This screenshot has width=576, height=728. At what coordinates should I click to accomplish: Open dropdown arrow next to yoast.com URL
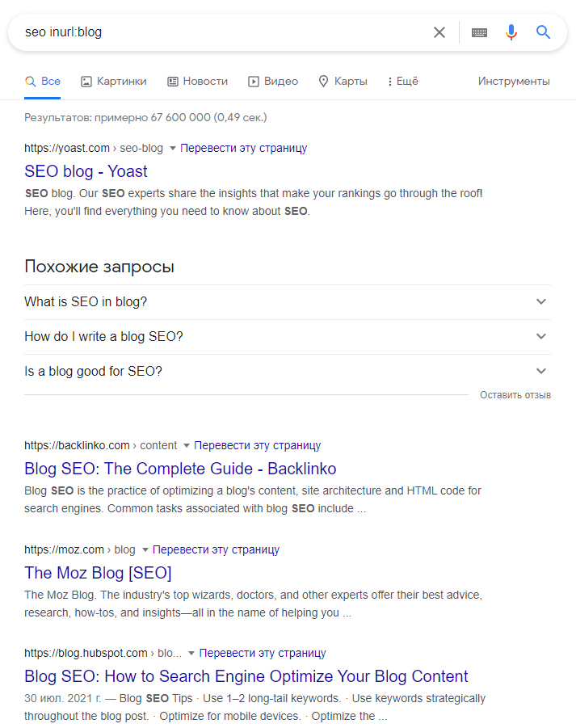tap(172, 149)
